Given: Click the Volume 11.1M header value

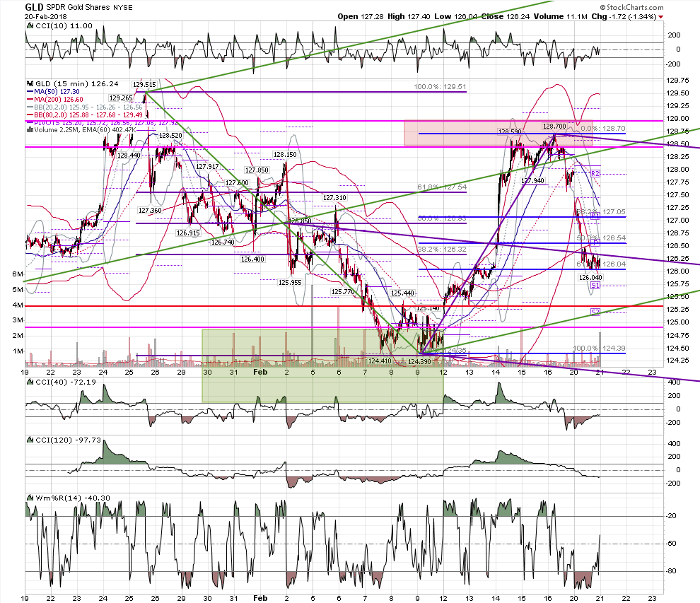Looking at the screenshot, I should (x=560, y=16).
